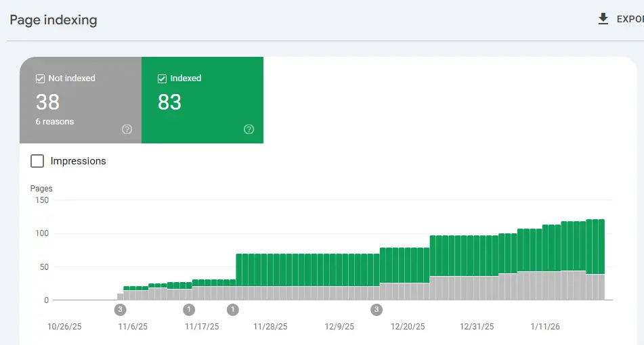Click the 11/17/25 date label
The image size is (644, 345).
pos(202,327)
